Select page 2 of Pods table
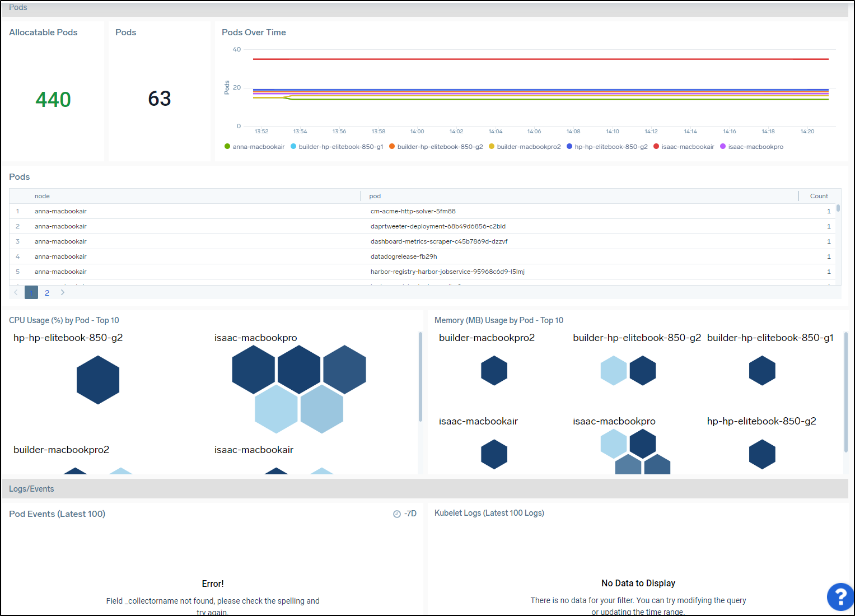 47,292
